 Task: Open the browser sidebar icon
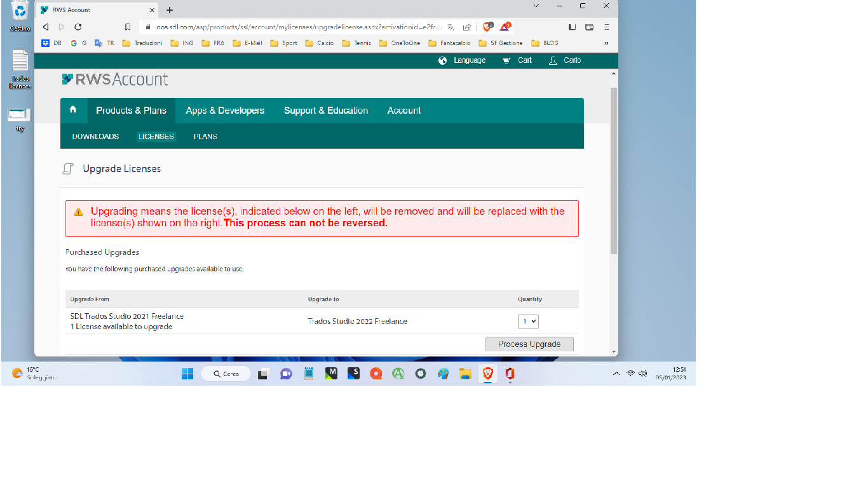coord(572,27)
